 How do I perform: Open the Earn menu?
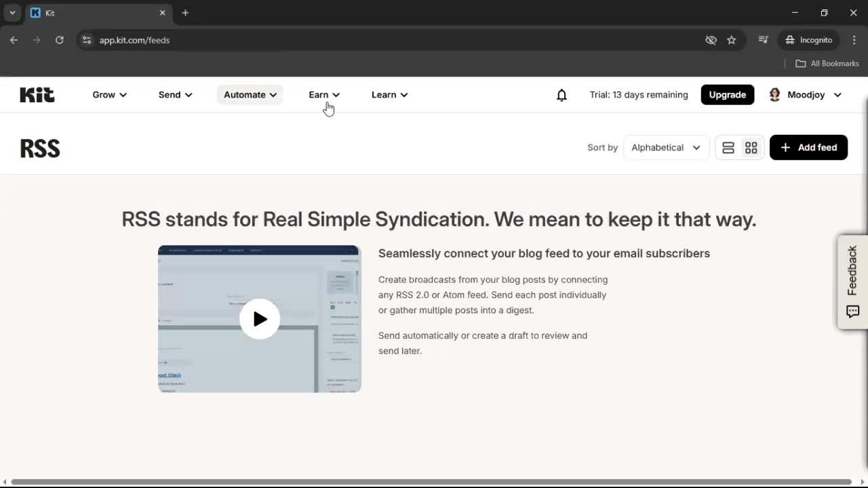[x=323, y=95]
